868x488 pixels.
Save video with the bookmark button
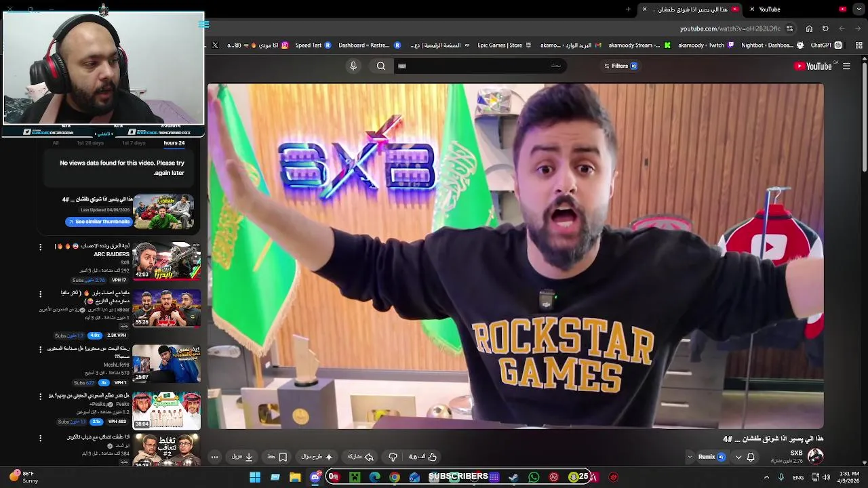tap(277, 457)
